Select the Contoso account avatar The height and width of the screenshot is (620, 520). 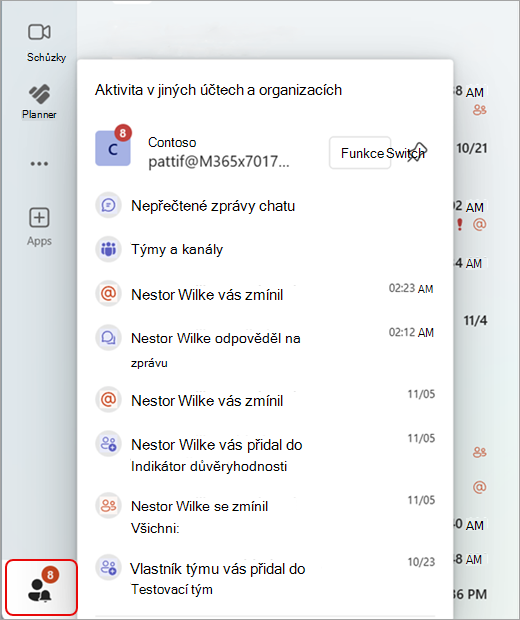(x=113, y=148)
